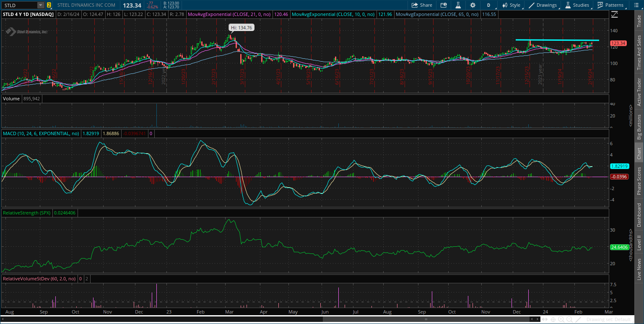Viewport: 644px width, 324px height.
Task: Click the scroll left arrow on chart scrollbar
Action: click(x=532, y=319)
